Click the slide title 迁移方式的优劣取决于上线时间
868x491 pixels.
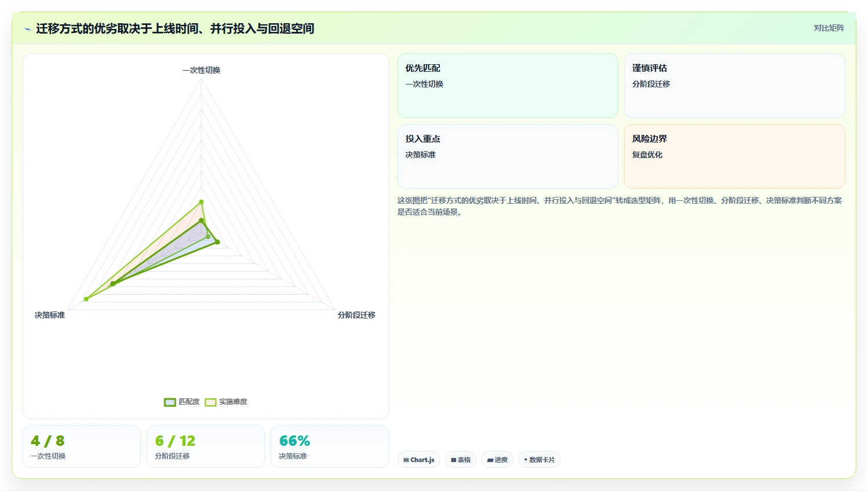click(175, 28)
